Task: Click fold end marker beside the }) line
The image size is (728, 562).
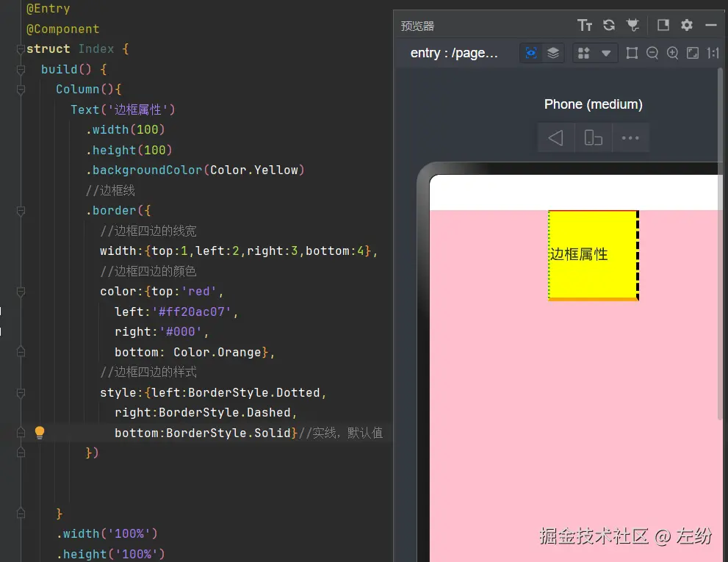Action: pos(21,453)
